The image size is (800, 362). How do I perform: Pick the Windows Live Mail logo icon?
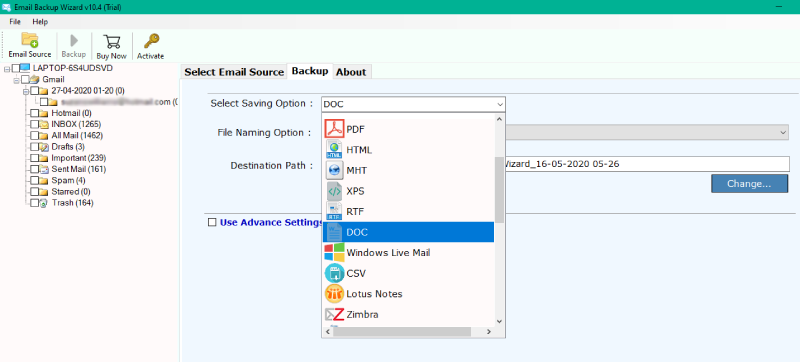pyautogui.click(x=335, y=252)
